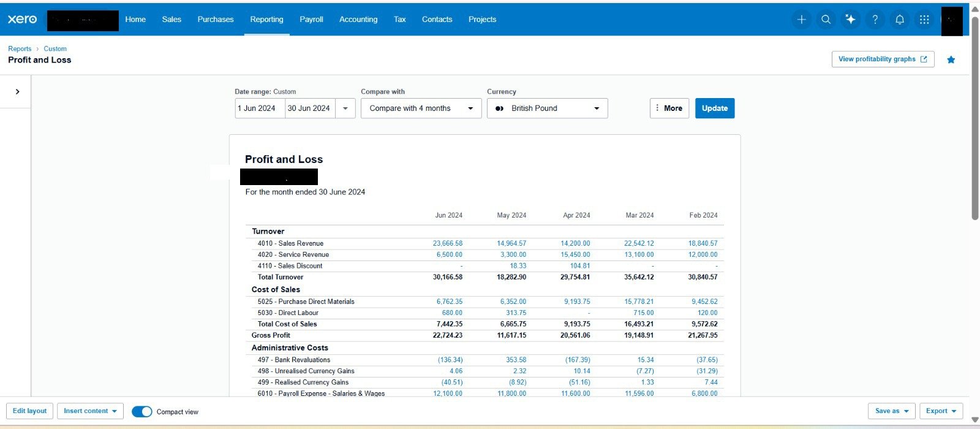Click the Xero logo
This screenshot has width=980, height=429.
(23, 20)
